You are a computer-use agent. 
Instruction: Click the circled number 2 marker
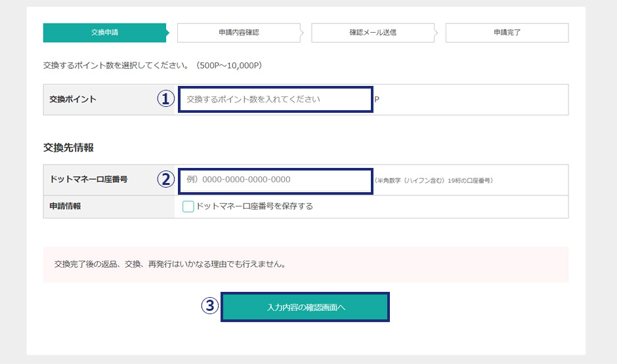165,180
